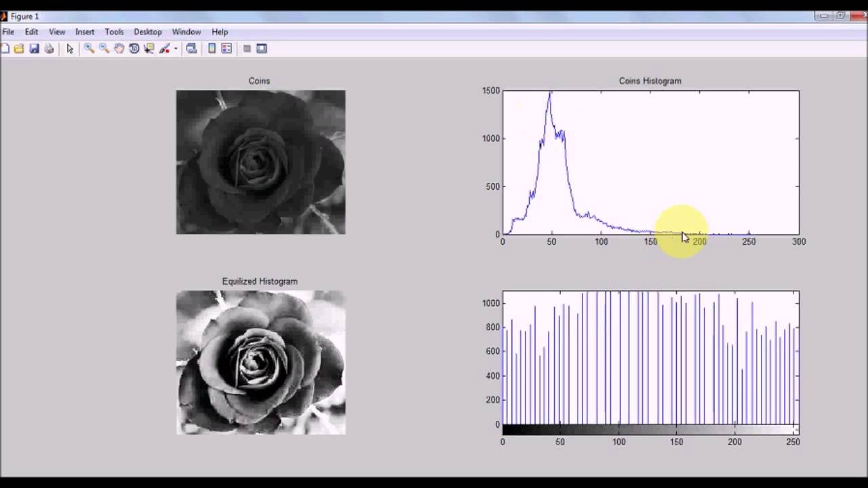Select the Pan hand tool
Screen dimensions: 868x488
click(119, 49)
